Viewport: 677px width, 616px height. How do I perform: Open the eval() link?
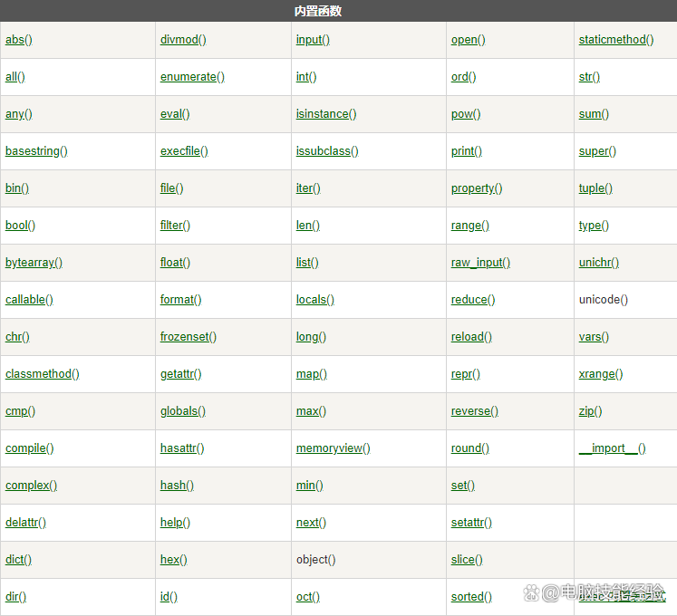pos(175,114)
